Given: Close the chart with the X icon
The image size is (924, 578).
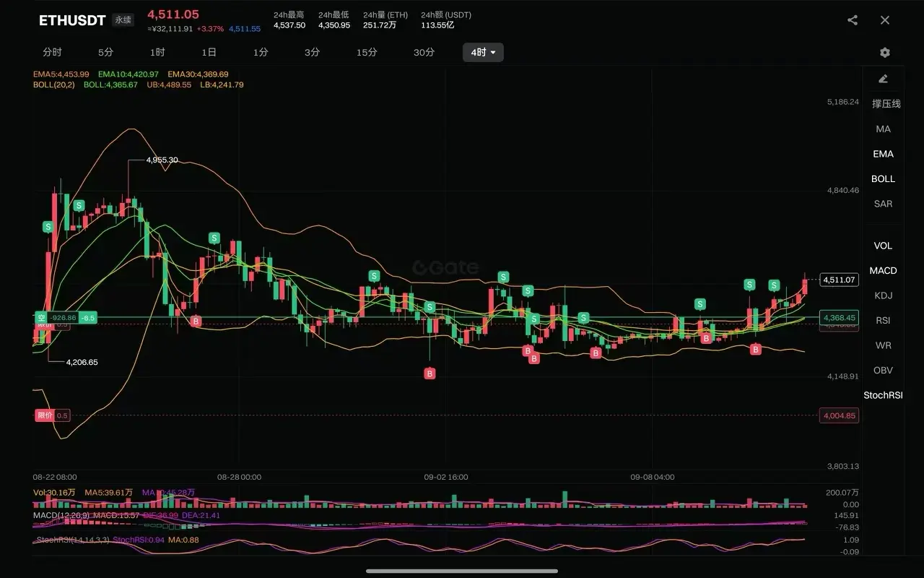Looking at the screenshot, I should pos(885,20).
